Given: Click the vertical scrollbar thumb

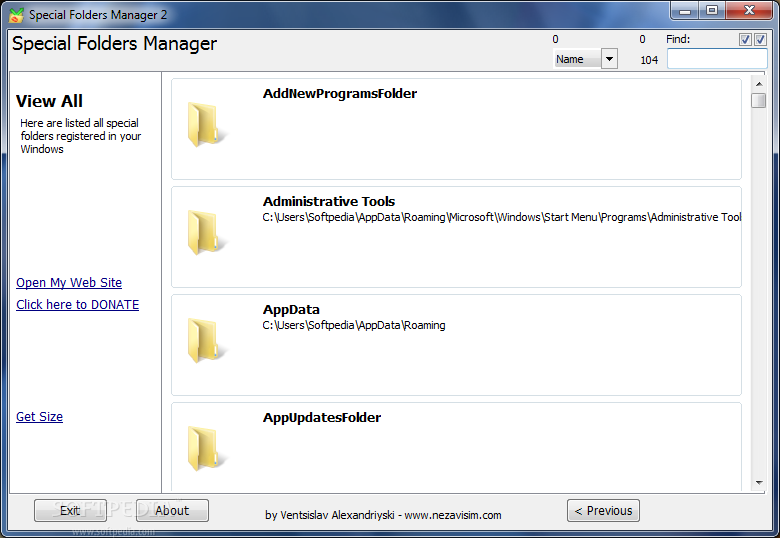Looking at the screenshot, I should click(x=759, y=100).
